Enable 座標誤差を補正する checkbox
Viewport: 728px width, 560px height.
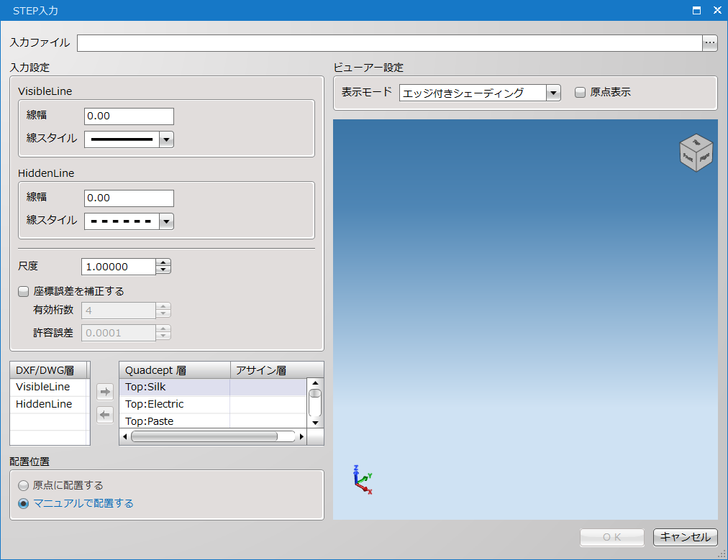coord(23,292)
